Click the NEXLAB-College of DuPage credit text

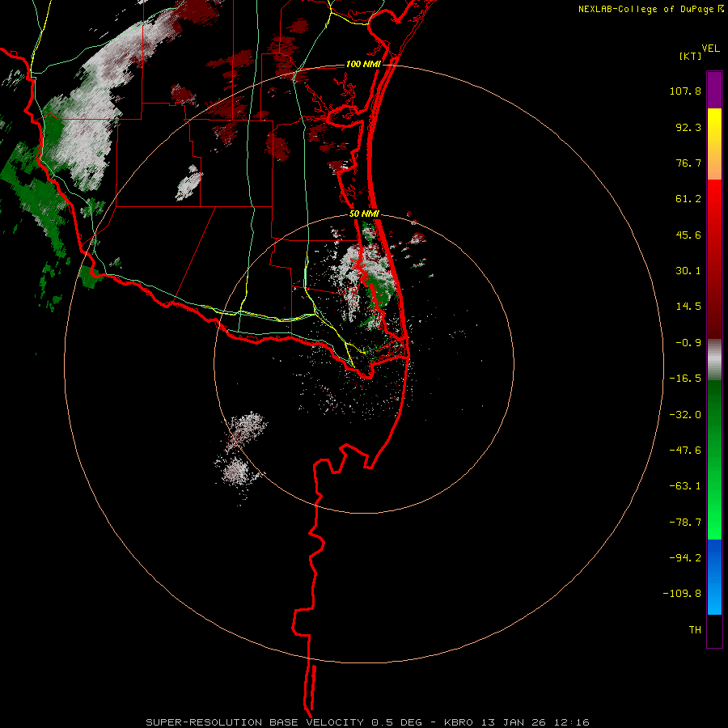click(645, 9)
